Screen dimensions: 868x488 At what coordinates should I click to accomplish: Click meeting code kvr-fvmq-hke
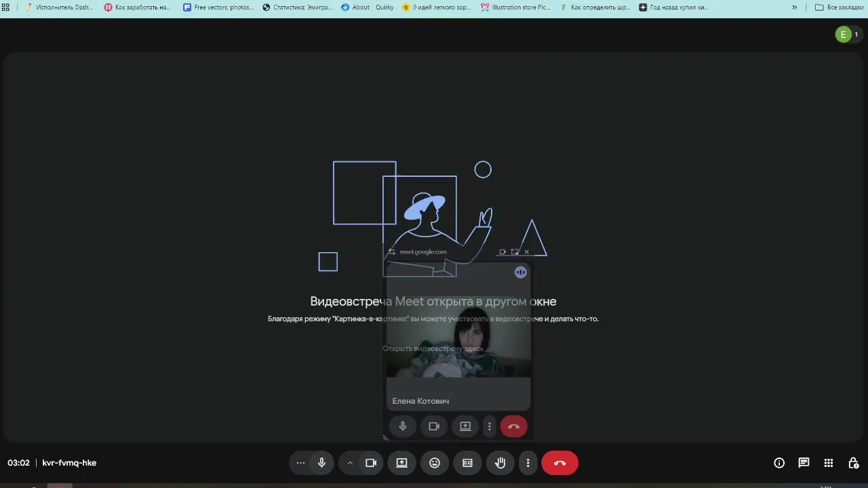tap(69, 463)
